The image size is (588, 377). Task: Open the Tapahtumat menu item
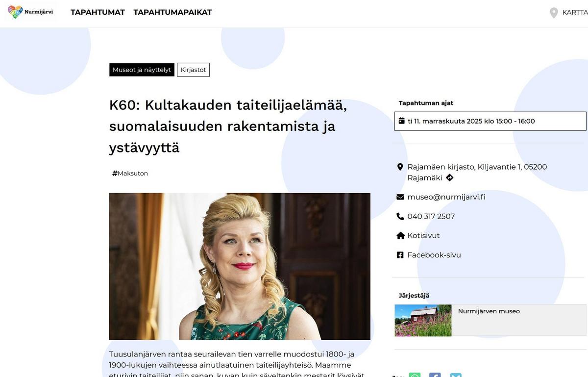[98, 12]
